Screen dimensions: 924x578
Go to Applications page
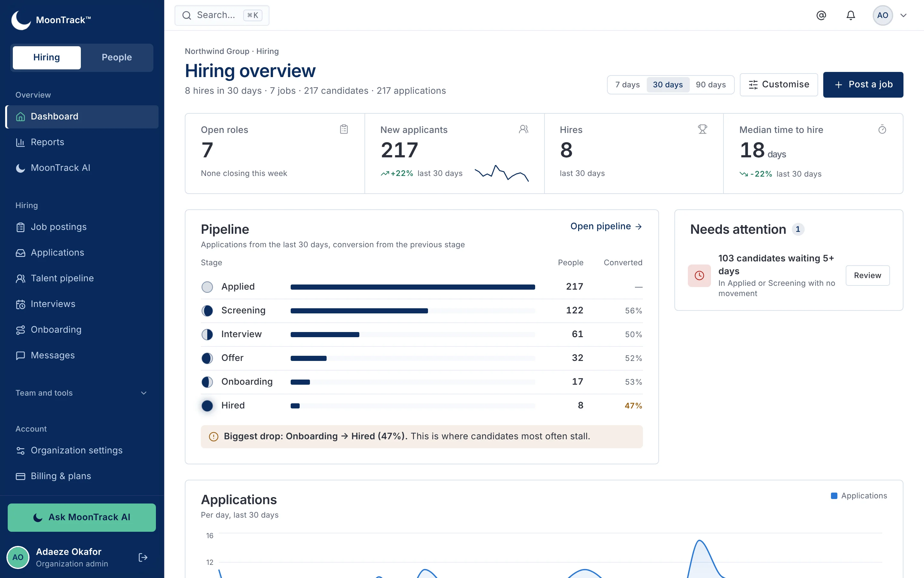[82, 253]
